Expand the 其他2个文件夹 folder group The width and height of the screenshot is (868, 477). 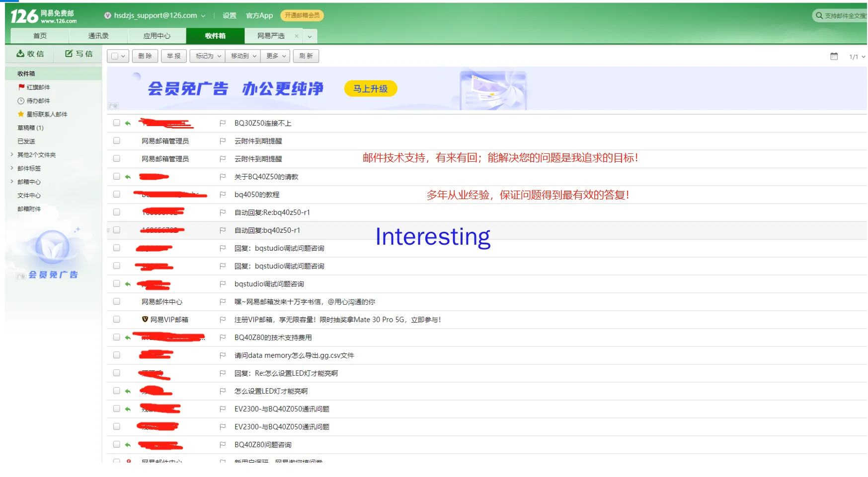click(12, 155)
